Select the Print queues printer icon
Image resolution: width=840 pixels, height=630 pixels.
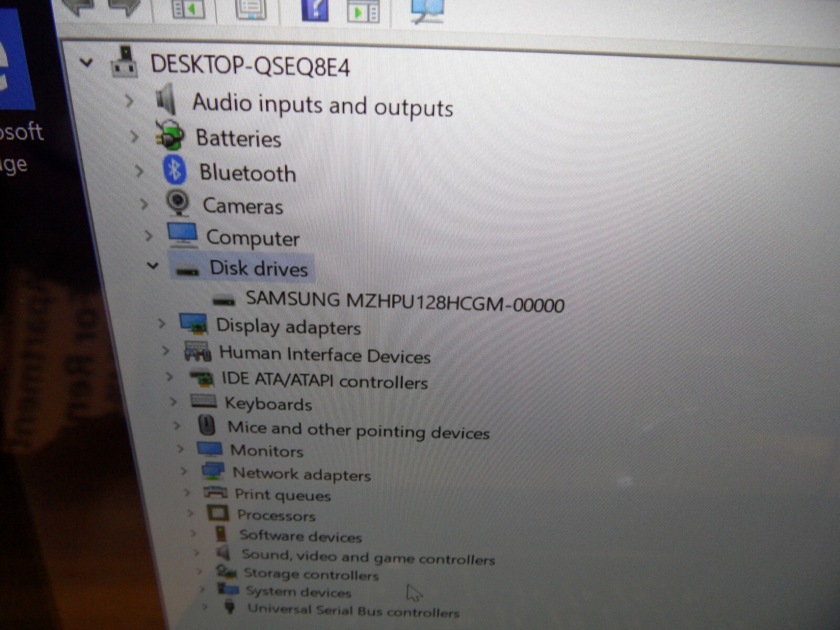[215, 492]
